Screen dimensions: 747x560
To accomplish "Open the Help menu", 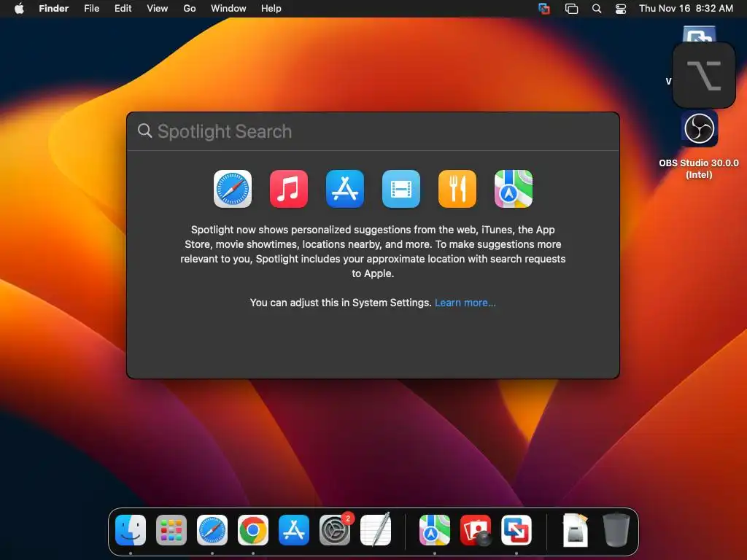I will click(271, 9).
